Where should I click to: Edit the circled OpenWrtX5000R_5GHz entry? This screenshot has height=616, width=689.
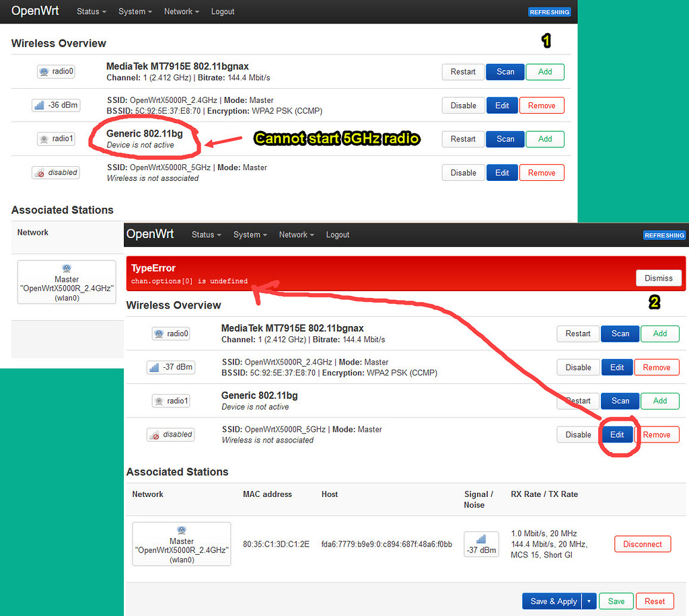pyautogui.click(x=617, y=434)
